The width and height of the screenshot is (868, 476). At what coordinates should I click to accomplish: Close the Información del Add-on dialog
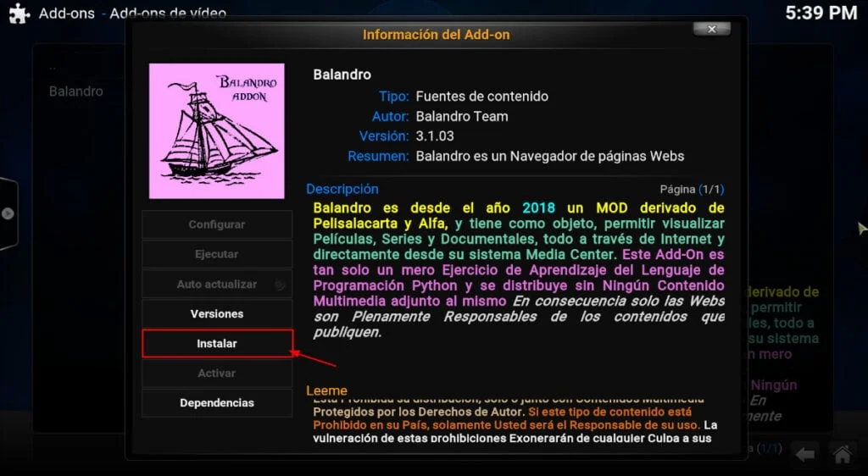(x=712, y=30)
